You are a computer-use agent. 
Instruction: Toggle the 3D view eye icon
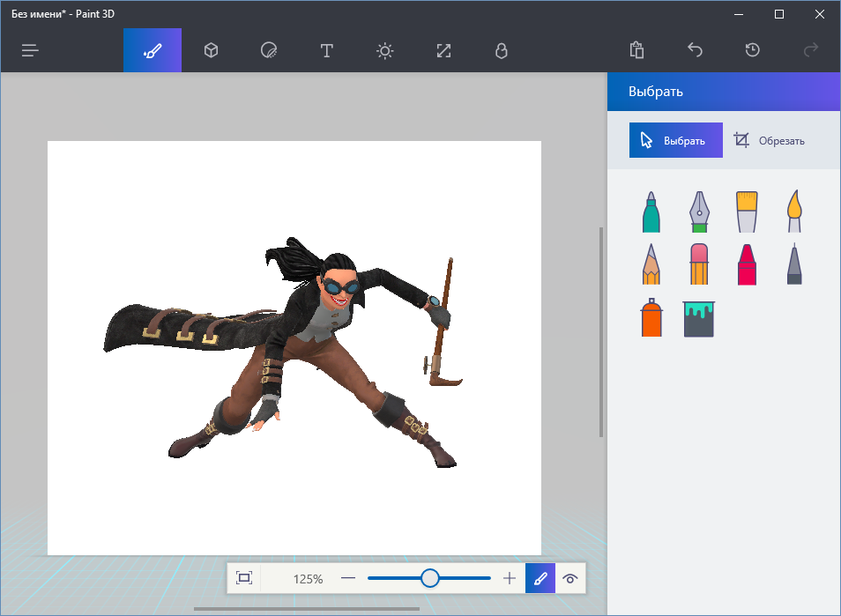[x=570, y=578]
